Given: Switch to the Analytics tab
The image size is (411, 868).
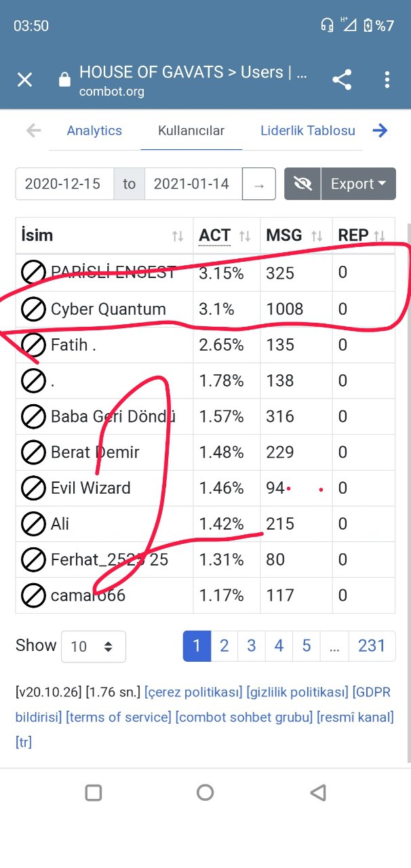Looking at the screenshot, I should coord(94,131).
